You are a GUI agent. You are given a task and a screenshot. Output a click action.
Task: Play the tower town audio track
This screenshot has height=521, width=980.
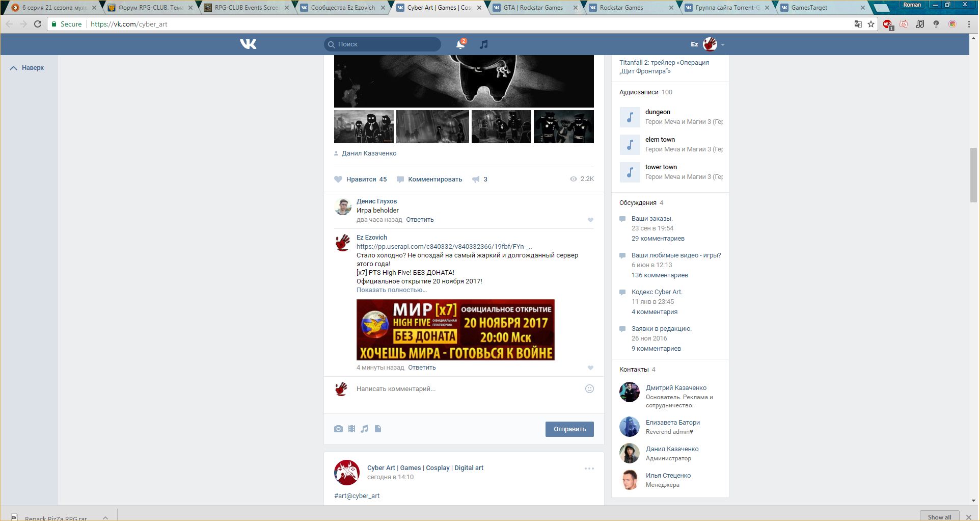(x=630, y=172)
